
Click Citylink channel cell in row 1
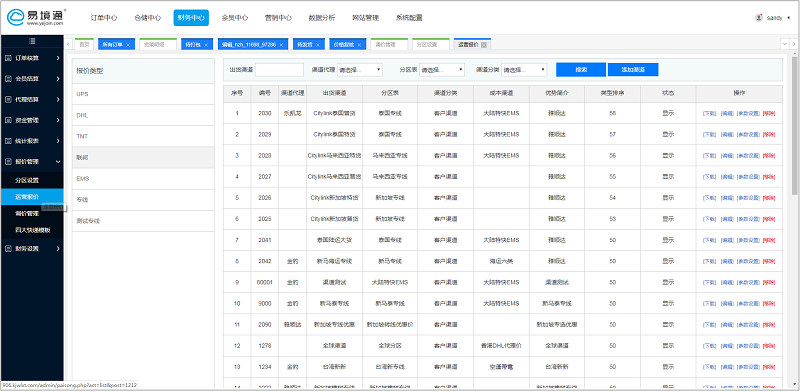[x=335, y=113]
